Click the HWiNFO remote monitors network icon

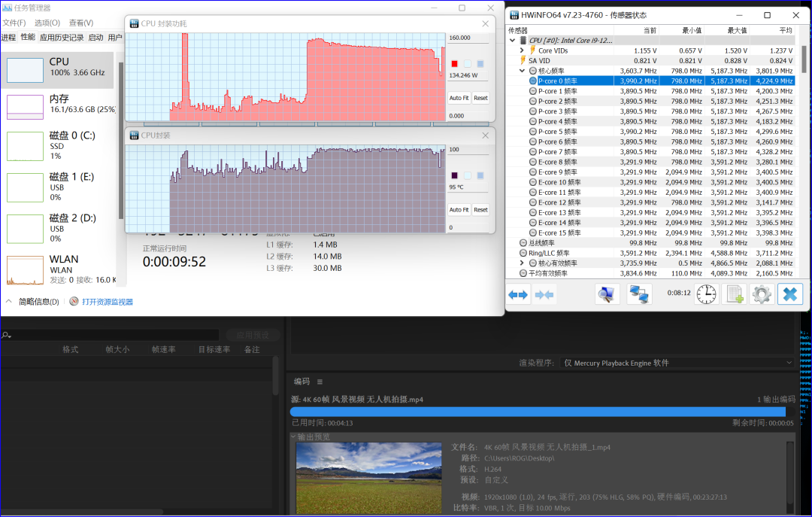pyautogui.click(x=639, y=294)
